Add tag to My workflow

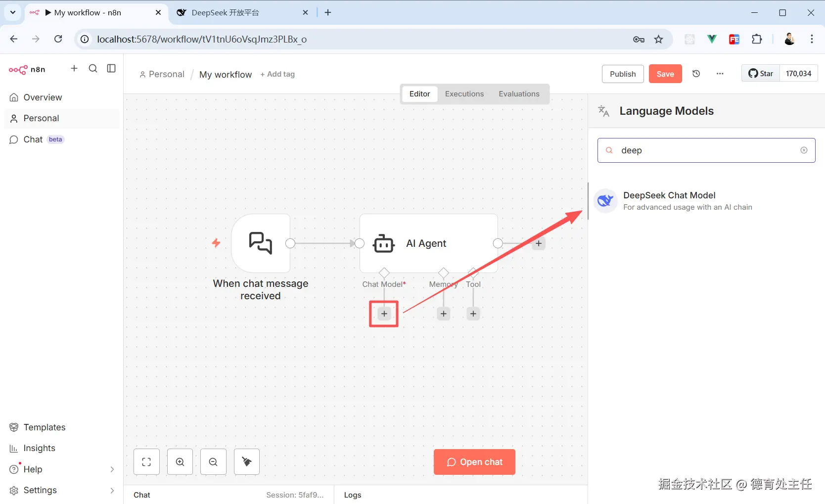coord(277,74)
